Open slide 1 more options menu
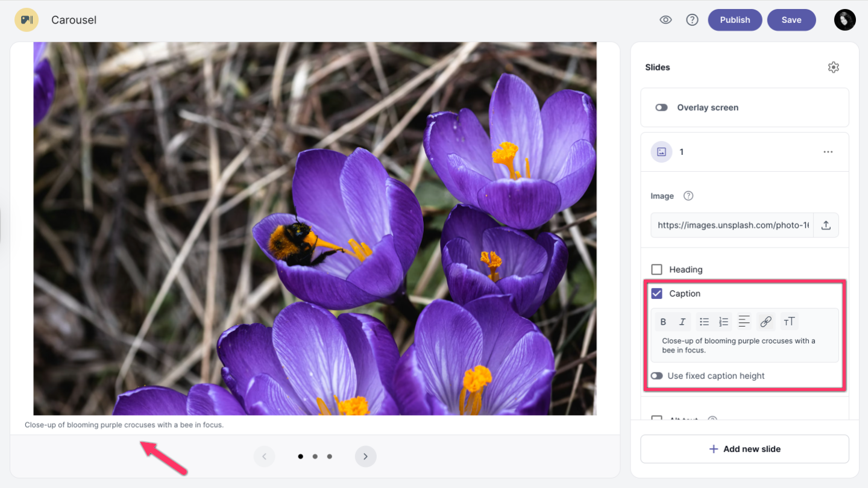The image size is (868, 488). click(x=828, y=152)
